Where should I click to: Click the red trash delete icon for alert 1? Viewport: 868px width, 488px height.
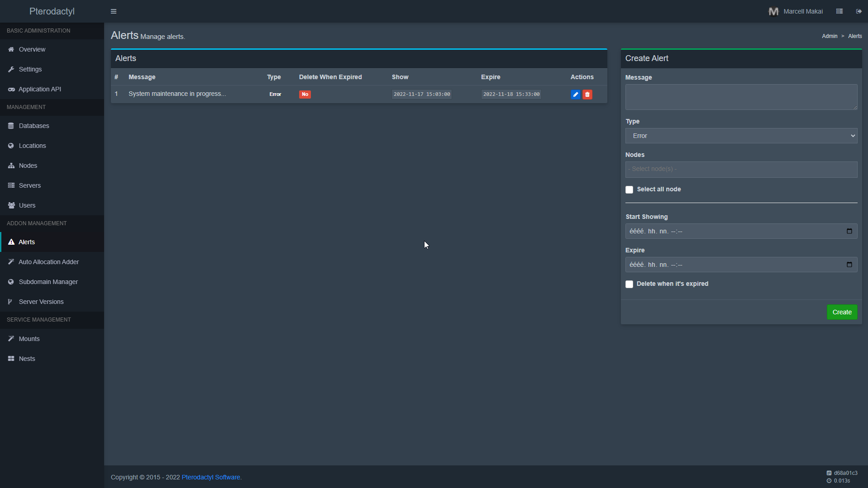(x=587, y=95)
